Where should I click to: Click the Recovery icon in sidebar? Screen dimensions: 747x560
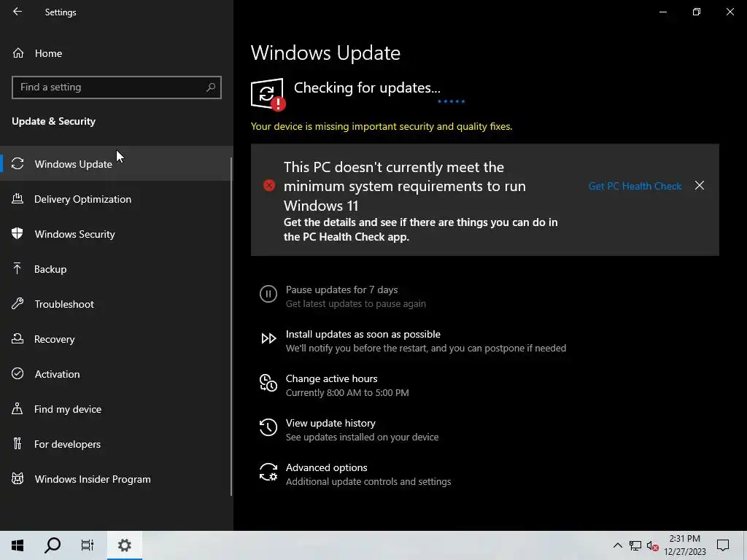click(18, 338)
